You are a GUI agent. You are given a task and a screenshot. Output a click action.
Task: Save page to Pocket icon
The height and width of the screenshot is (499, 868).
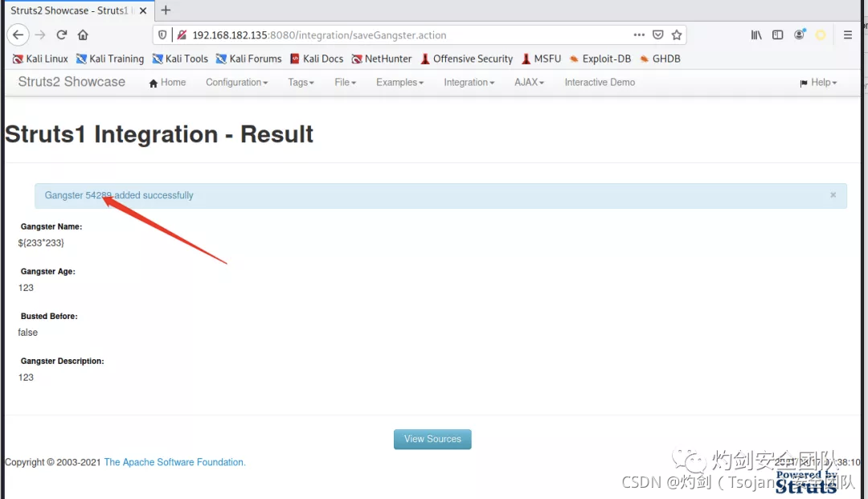pos(657,35)
